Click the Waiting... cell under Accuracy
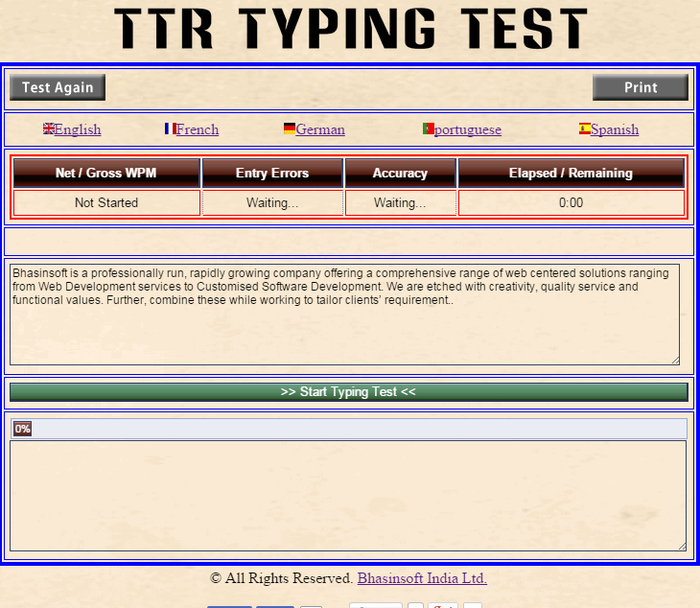This screenshot has width=700, height=608. (401, 203)
